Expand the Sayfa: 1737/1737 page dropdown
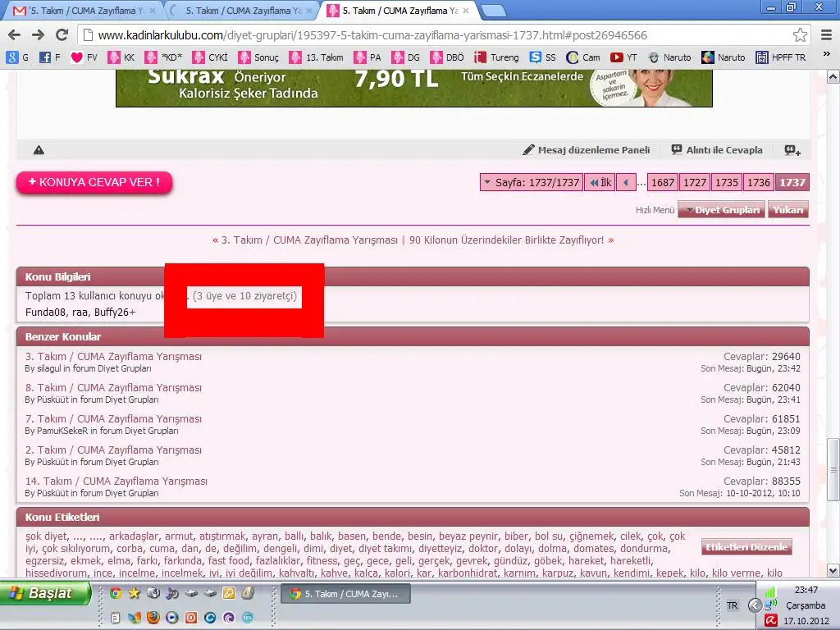 click(530, 183)
